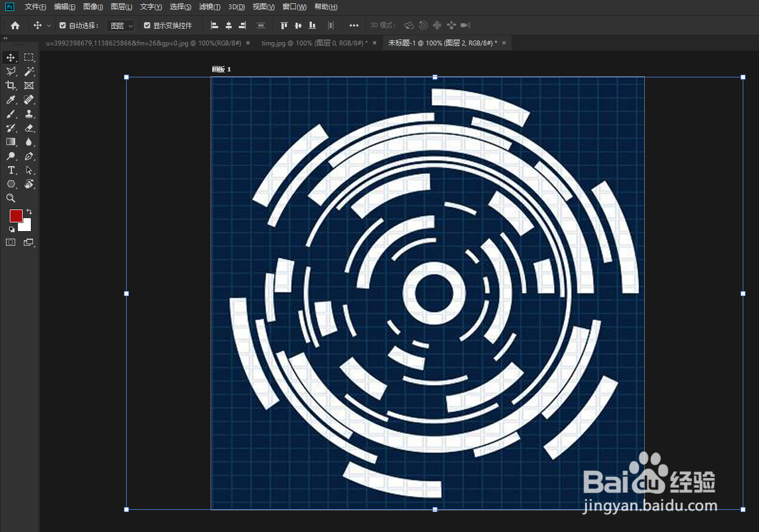The height and width of the screenshot is (532, 759).
Task: Open the 视图(V) menu
Action: click(x=264, y=7)
